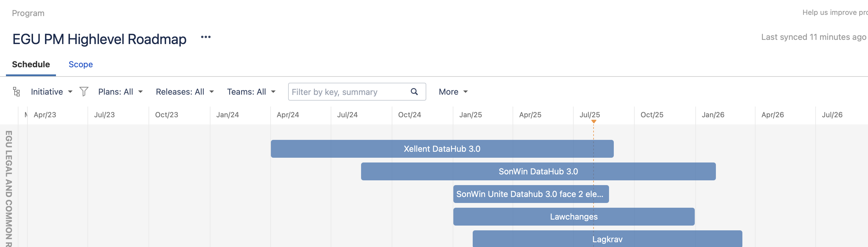
Task: Click the Oct/24 timeline header
Action: pyautogui.click(x=409, y=115)
